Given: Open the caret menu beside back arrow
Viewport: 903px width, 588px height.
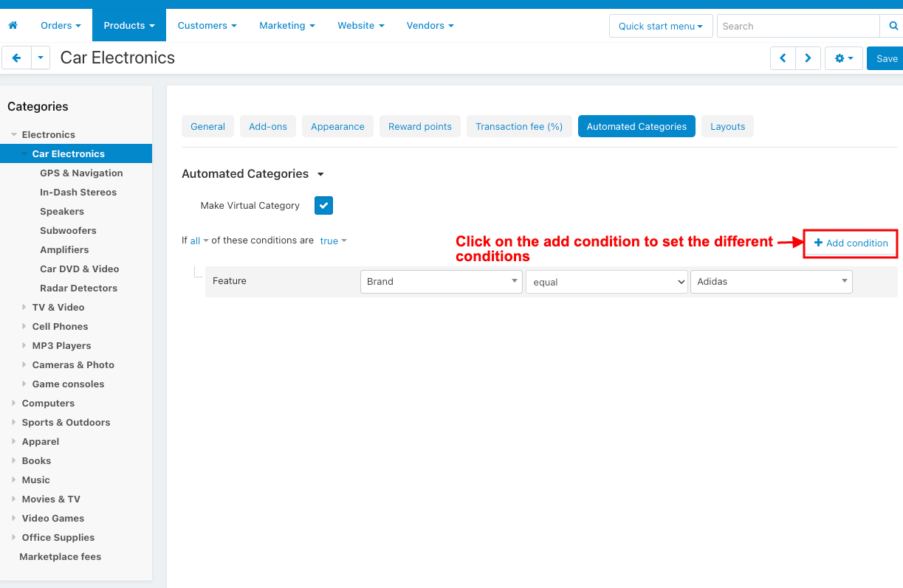Looking at the screenshot, I should pyautogui.click(x=41, y=58).
